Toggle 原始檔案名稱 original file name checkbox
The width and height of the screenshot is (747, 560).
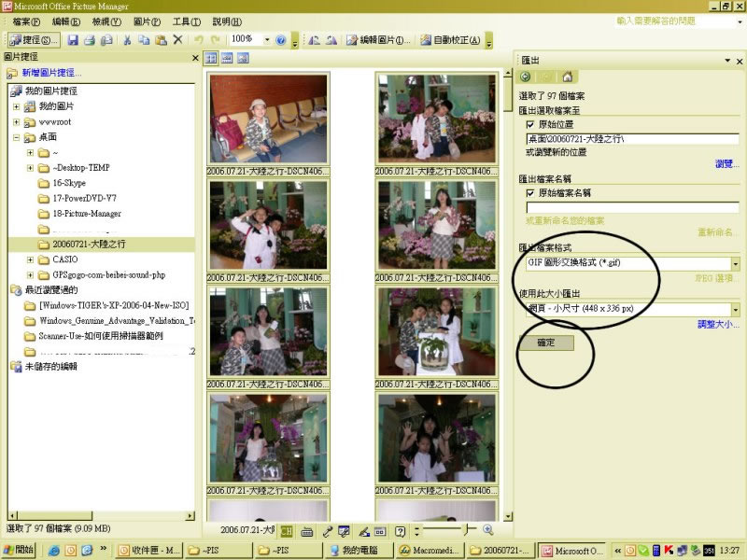[x=530, y=193]
